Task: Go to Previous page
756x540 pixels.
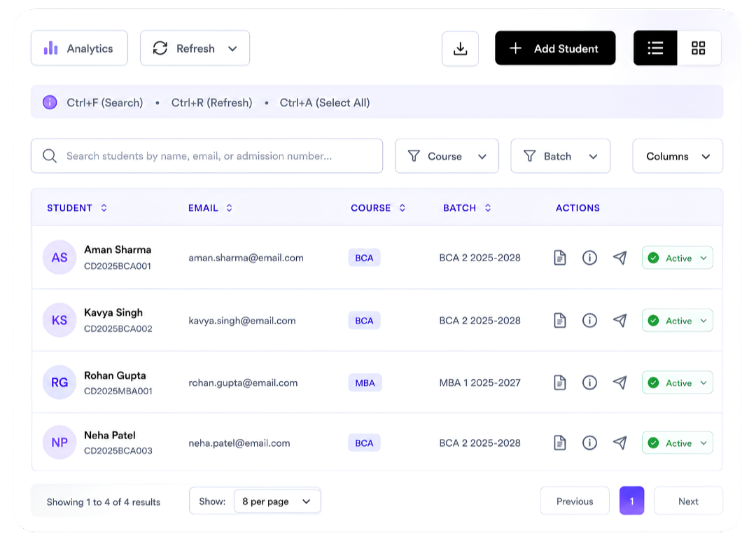Action: click(575, 501)
